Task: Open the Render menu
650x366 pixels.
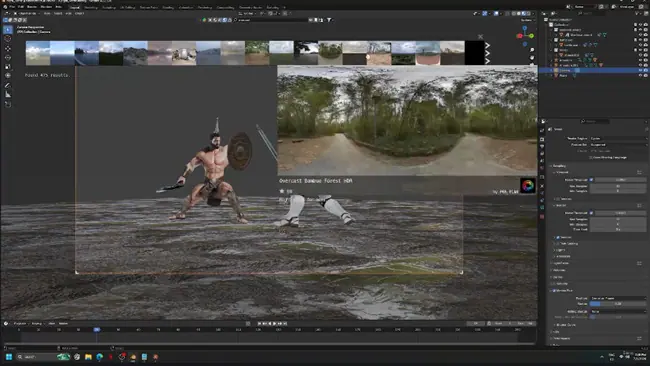Action: (32, 7)
